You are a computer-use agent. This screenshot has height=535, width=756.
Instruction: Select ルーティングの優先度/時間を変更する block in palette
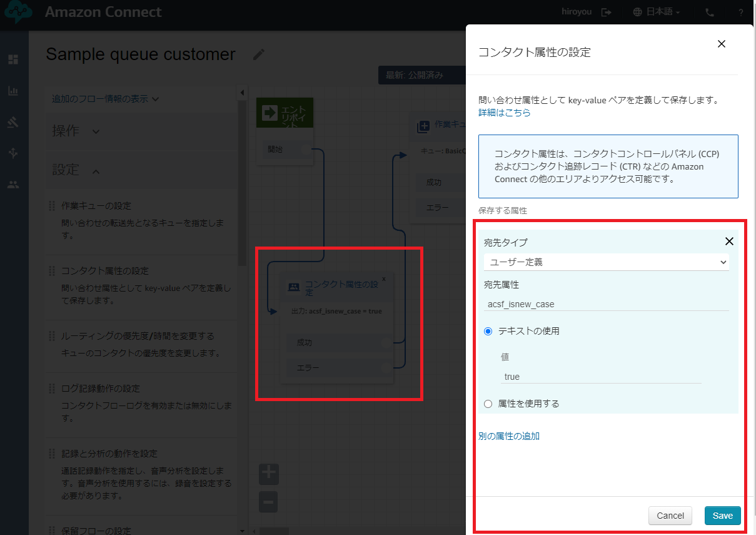tap(141, 345)
